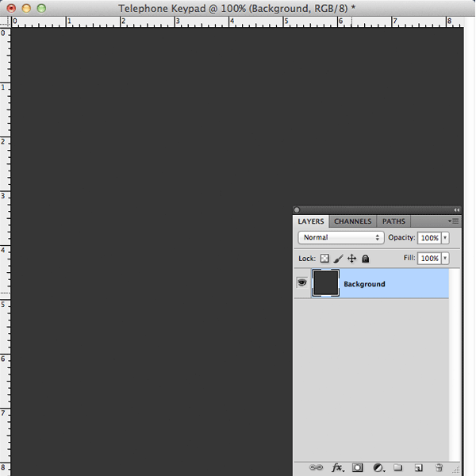The image size is (476, 476).
Task: Open the Normal blend mode dropdown
Action: 341,237
